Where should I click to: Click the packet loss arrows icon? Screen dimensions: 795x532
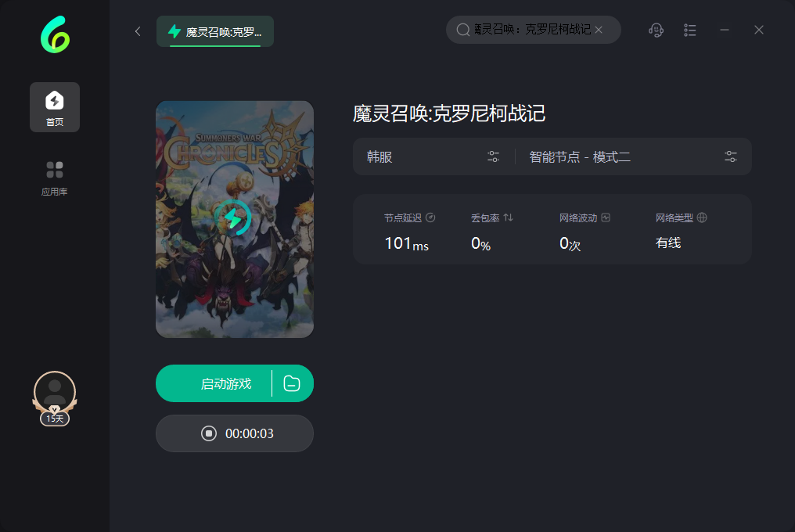tap(508, 217)
